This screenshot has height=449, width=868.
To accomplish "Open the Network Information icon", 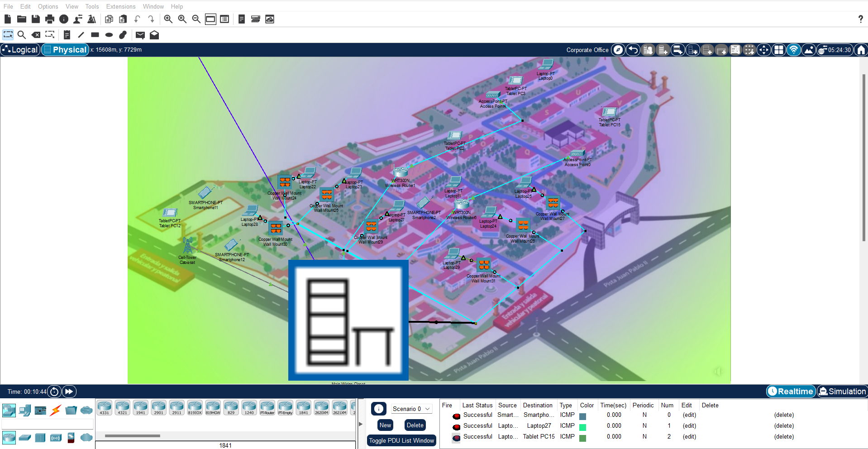I will click(x=64, y=19).
